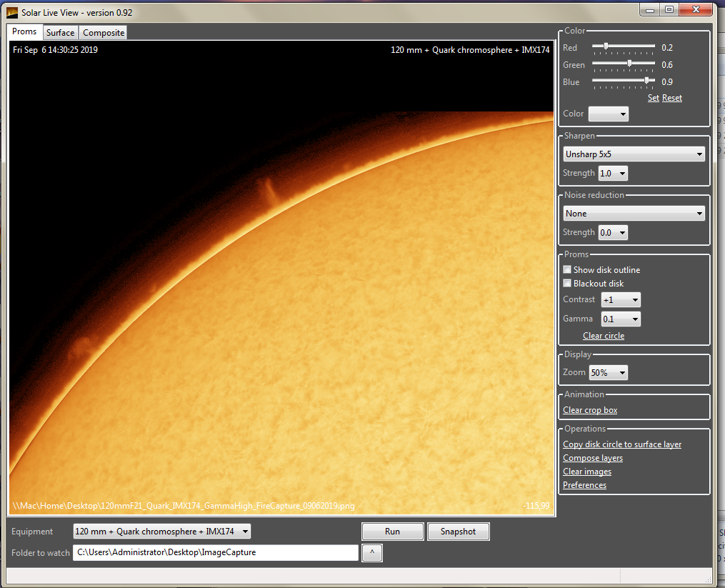Open the Noise reduction None dropdown
Image resolution: width=725 pixels, height=588 pixels.
634,214
